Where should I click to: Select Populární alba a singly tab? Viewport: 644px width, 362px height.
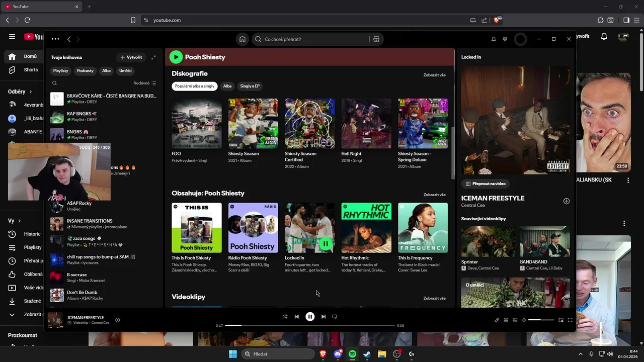pos(195,86)
